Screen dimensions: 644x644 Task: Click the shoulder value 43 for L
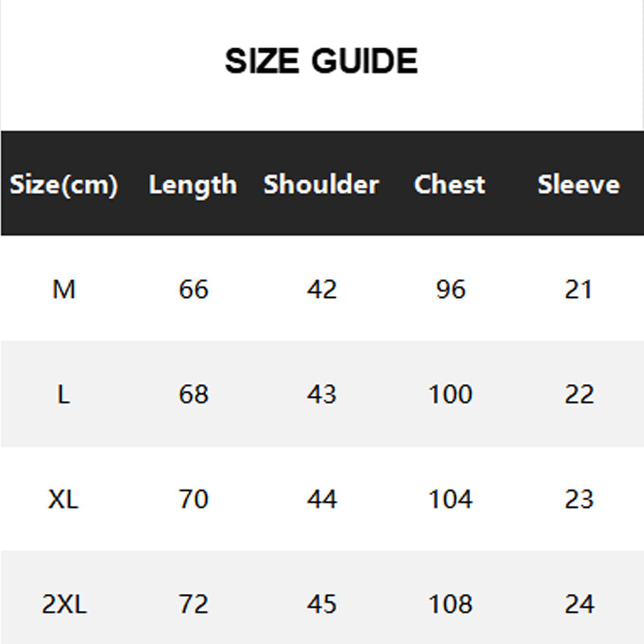pos(321,394)
